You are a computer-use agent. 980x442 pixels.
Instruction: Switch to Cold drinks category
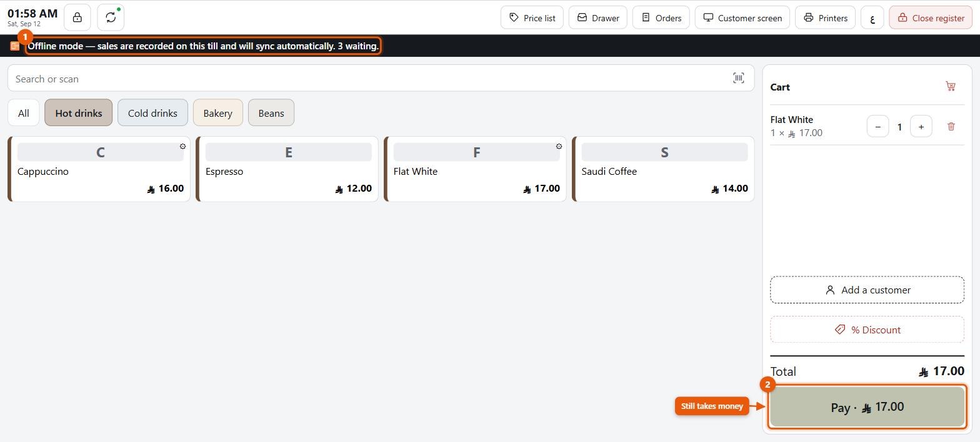click(152, 112)
